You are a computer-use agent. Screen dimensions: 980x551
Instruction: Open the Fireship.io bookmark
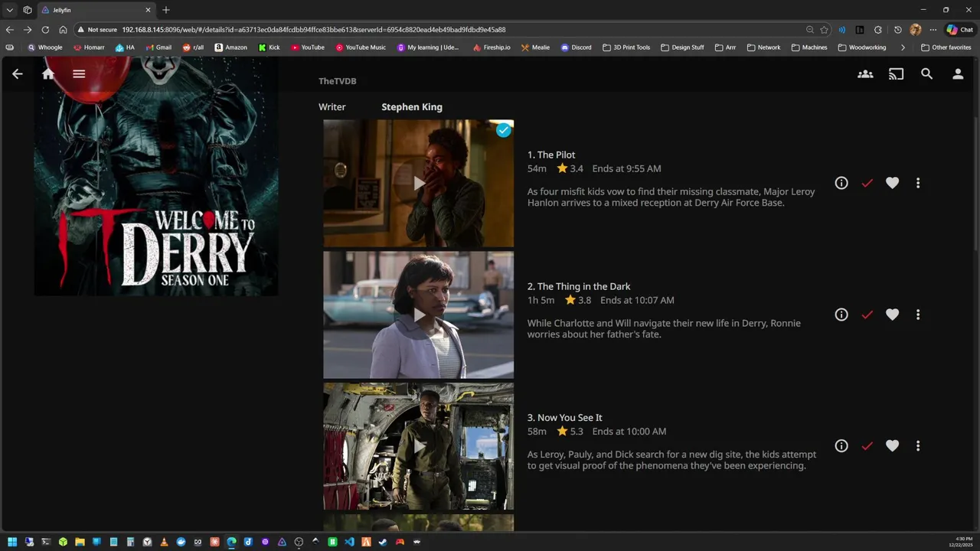tap(492, 47)
